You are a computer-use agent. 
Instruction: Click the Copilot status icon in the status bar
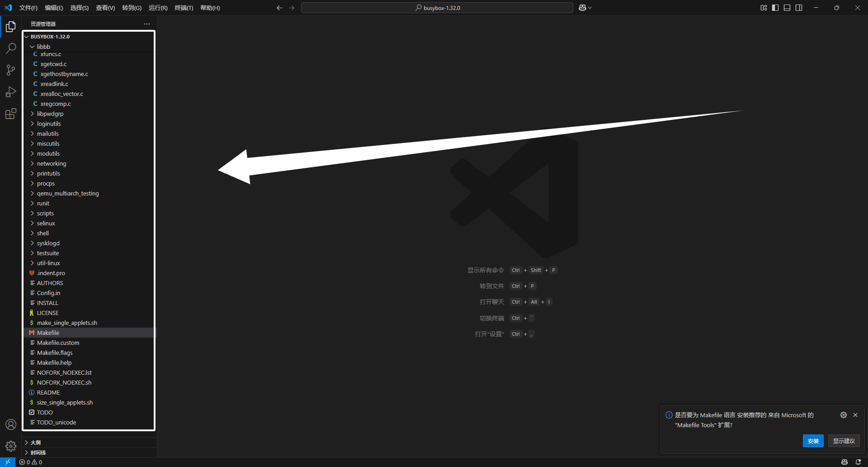click(x=844, y=462)
